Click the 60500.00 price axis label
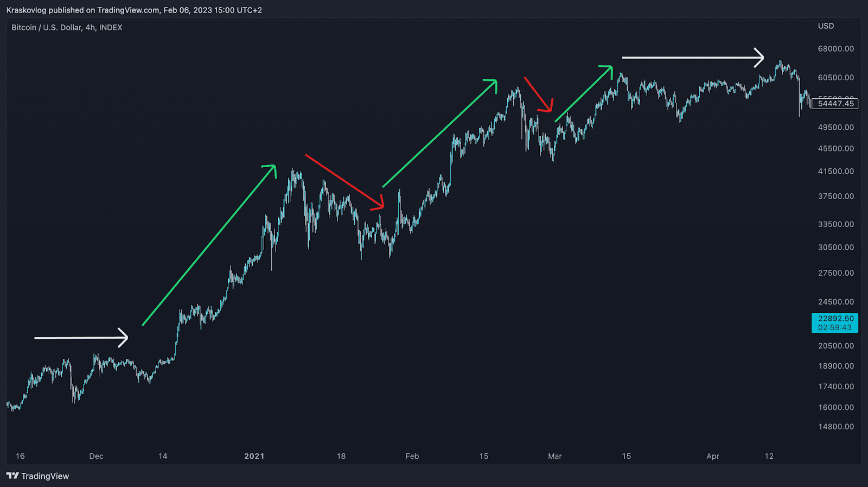The width and height of the screenshot is (868, 487). click(835, 78)
